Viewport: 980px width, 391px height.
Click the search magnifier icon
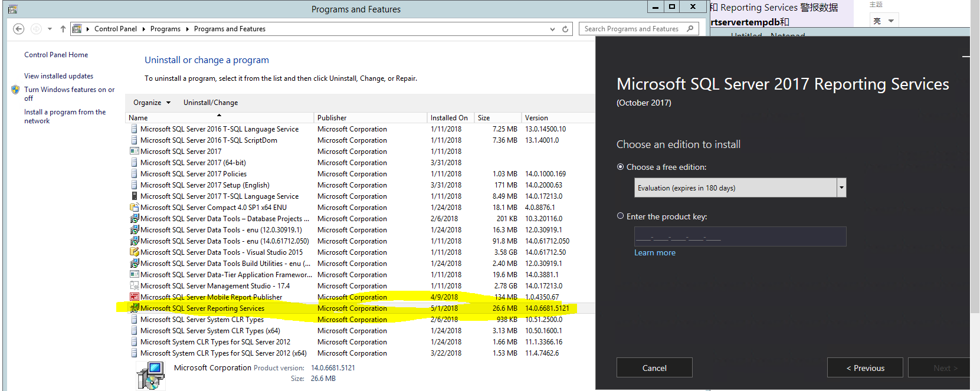click(x=690, y=28)
